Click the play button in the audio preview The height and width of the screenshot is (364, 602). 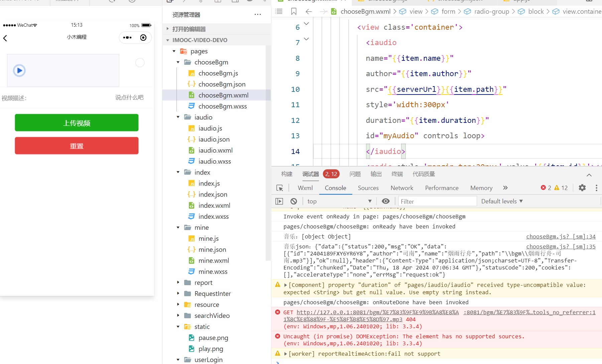19,70
